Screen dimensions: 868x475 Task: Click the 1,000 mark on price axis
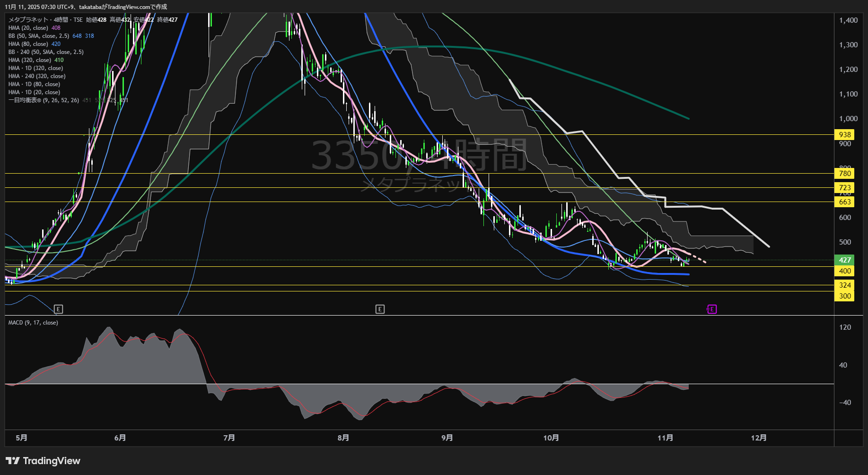click(848, 119)
